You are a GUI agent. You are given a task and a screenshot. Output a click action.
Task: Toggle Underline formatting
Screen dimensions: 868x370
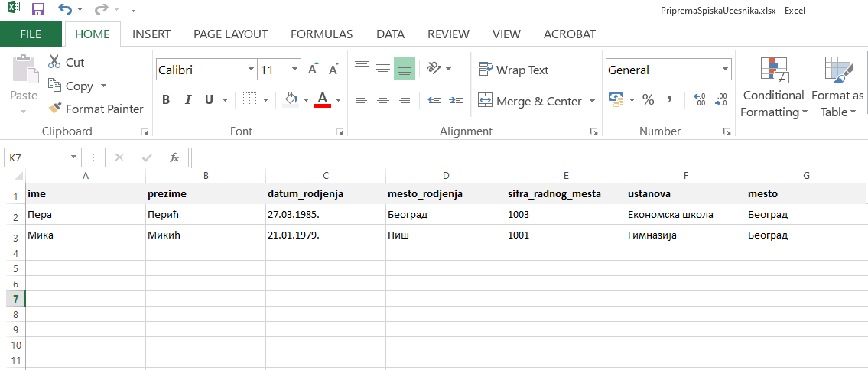(x=209, y=100)
